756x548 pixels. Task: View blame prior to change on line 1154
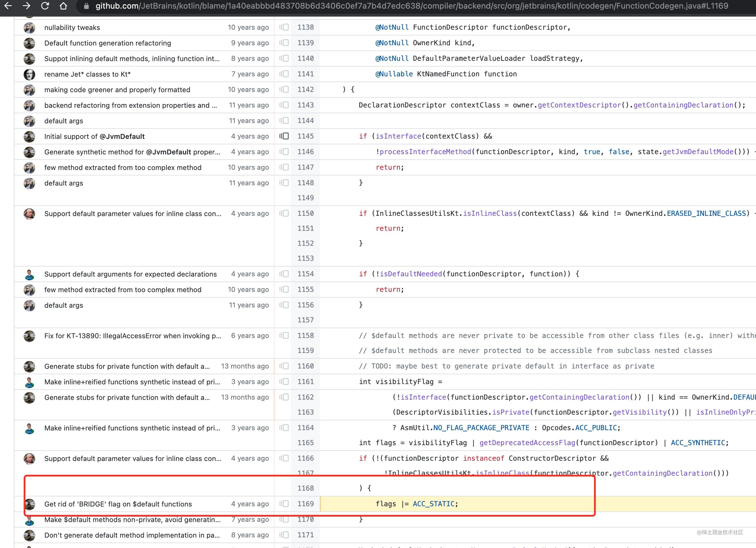pos(284,274)
